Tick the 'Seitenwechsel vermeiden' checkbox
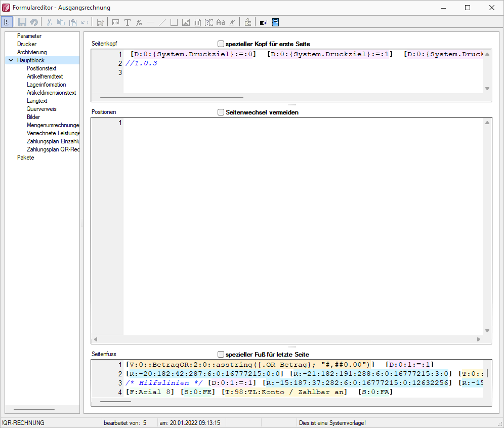 [221, 112]
